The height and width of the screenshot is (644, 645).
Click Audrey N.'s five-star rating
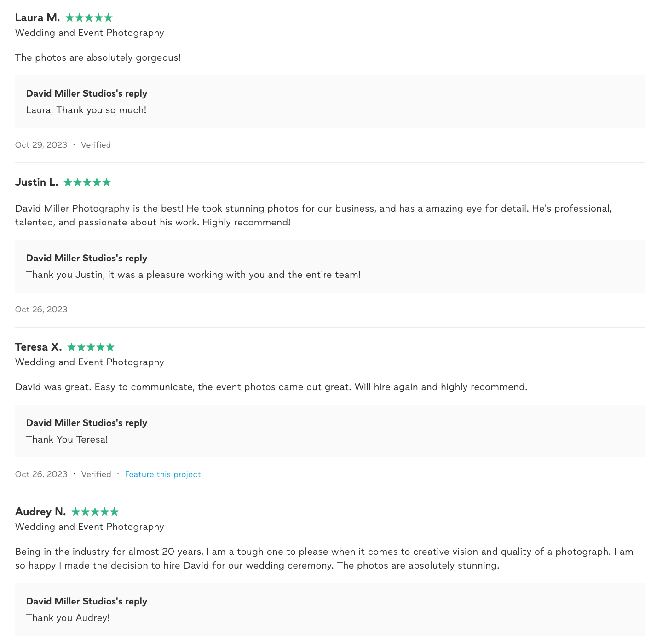(x=95, y=512)
